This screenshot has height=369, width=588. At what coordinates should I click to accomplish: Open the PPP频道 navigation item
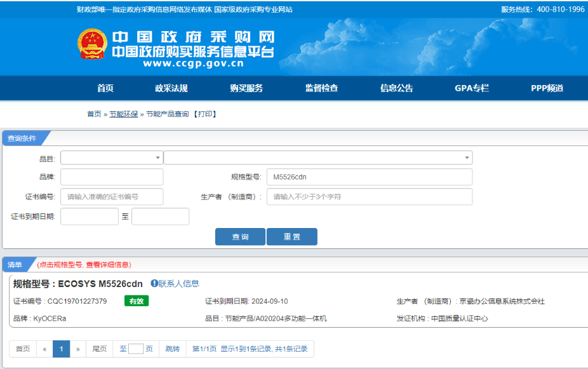pos(547,88)
